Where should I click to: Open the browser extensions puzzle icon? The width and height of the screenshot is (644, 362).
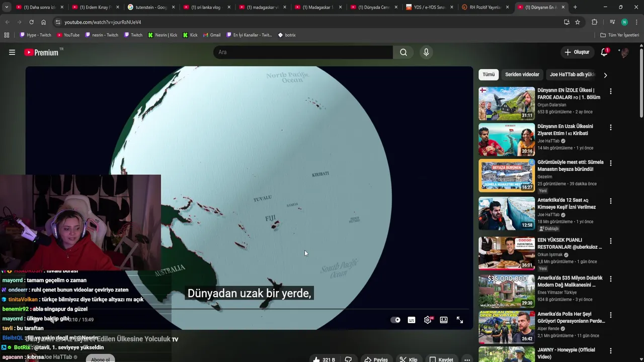click(x=594, y=22)
